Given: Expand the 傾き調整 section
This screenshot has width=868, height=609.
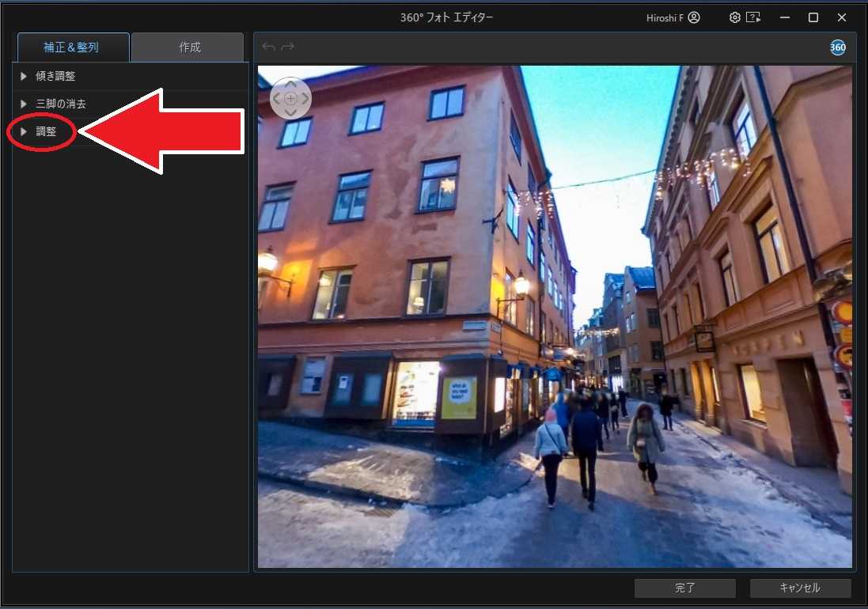Looking at the screenshot, I should [x=56, y=76].
